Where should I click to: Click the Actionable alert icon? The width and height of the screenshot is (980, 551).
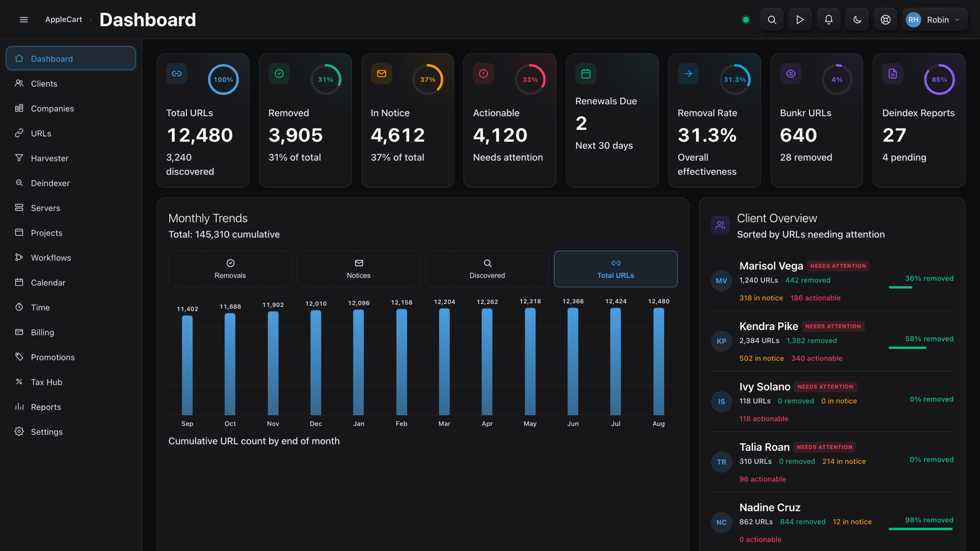click(x=483, y=73)
